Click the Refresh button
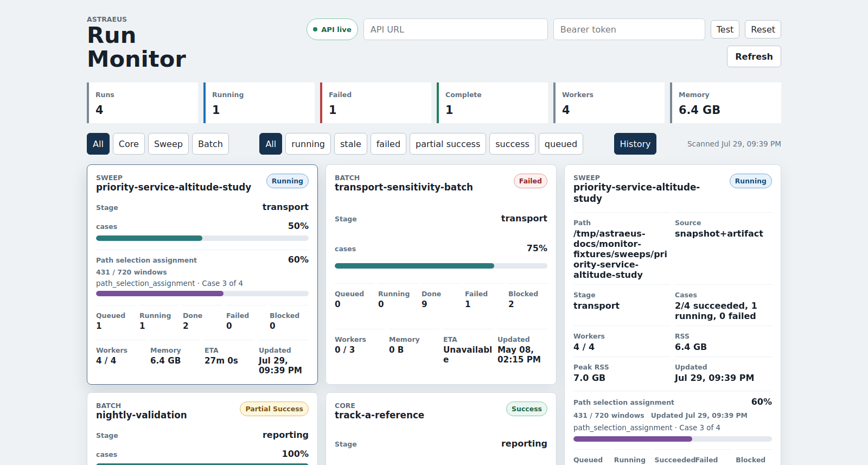The image size is (868, 465). 754,56
